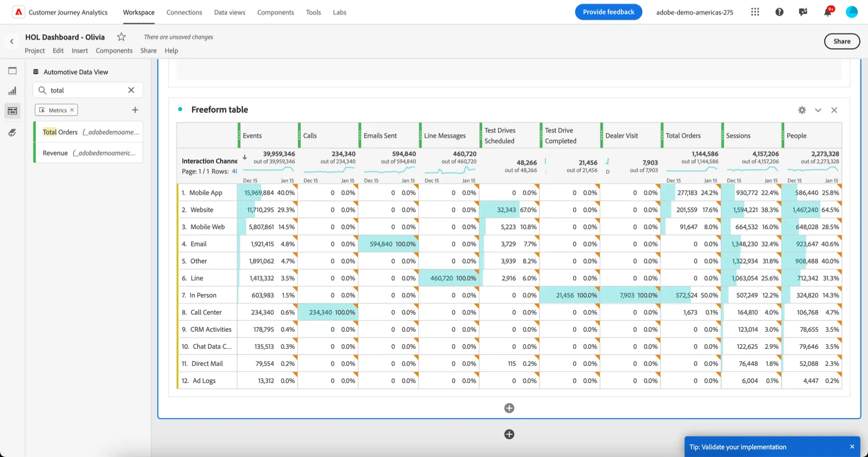Open the Components menu in project bar

114,50
